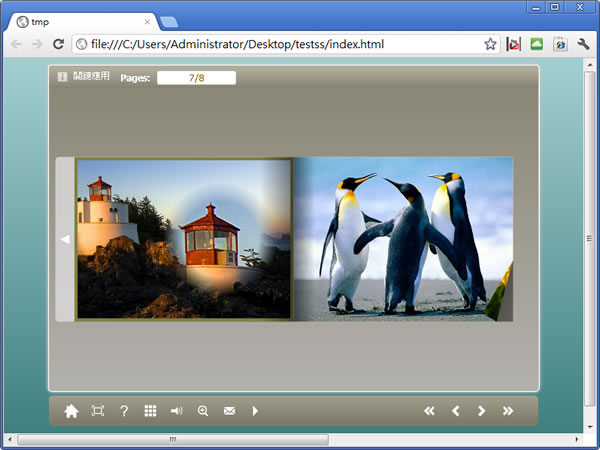Screen dimensions: 600x450
Task: Toggle fullscreen view of the flipbook
Action: (98, 411)
